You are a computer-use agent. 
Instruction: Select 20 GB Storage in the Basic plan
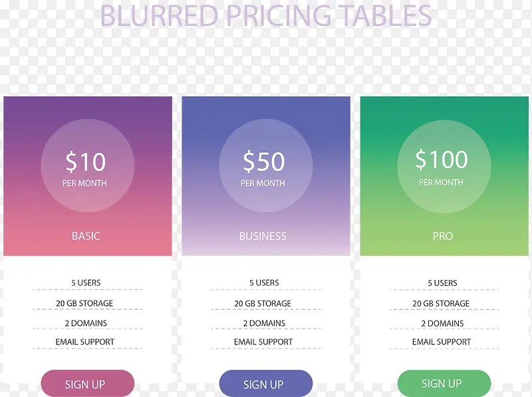[x=84, y=303]
